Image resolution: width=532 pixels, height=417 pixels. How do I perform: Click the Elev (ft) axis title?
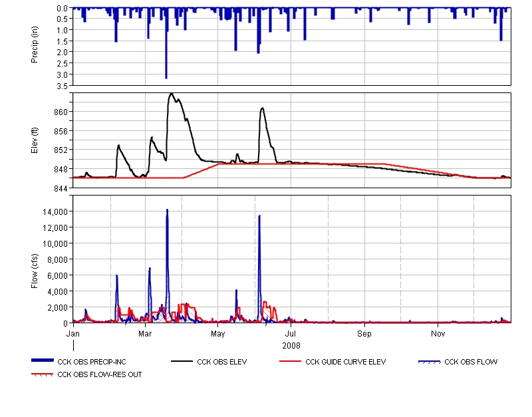click(x=35, y=140)
